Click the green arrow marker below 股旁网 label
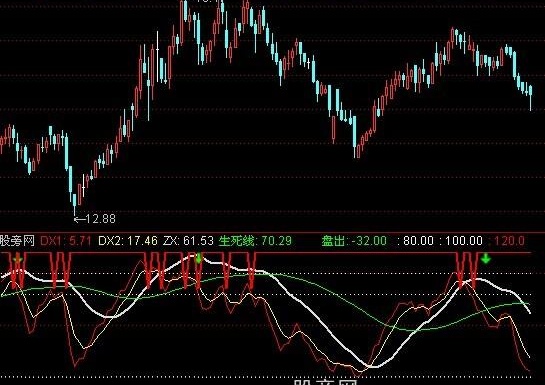 click(17, 259)
